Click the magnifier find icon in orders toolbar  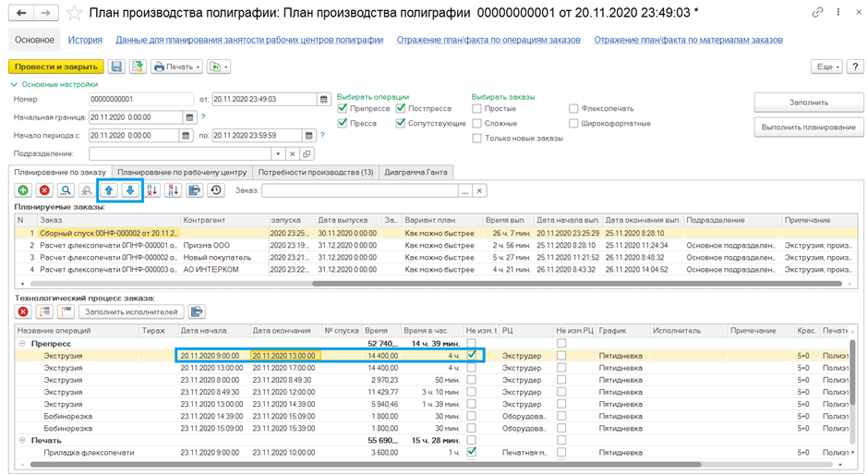(66, 190)
